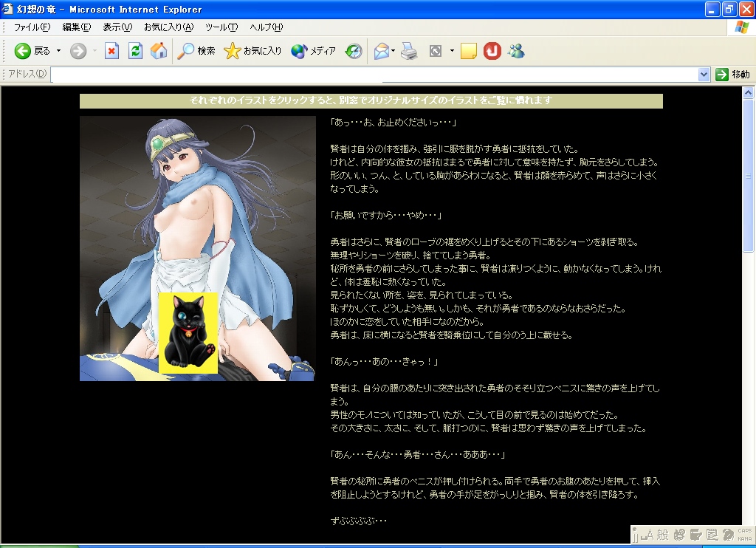This screenshot has width=756, height=548.
Task: Open the ファイル(F) menu
Action: 32,27
